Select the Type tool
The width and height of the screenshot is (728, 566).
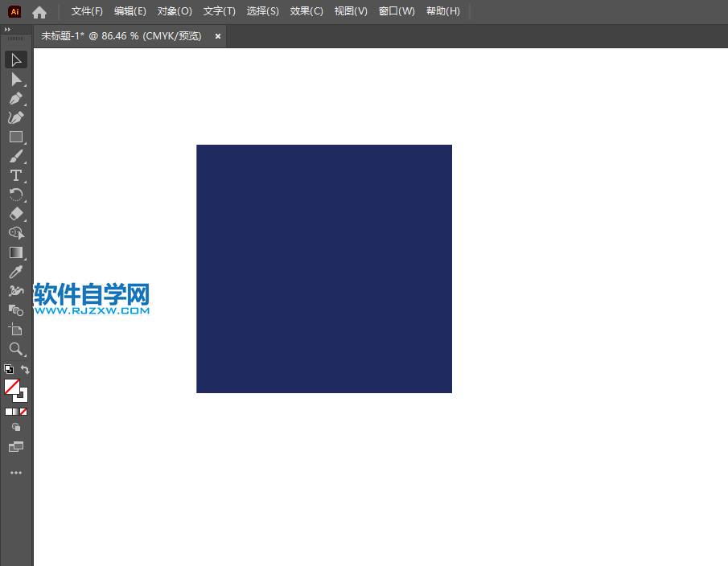click(16, 175)
